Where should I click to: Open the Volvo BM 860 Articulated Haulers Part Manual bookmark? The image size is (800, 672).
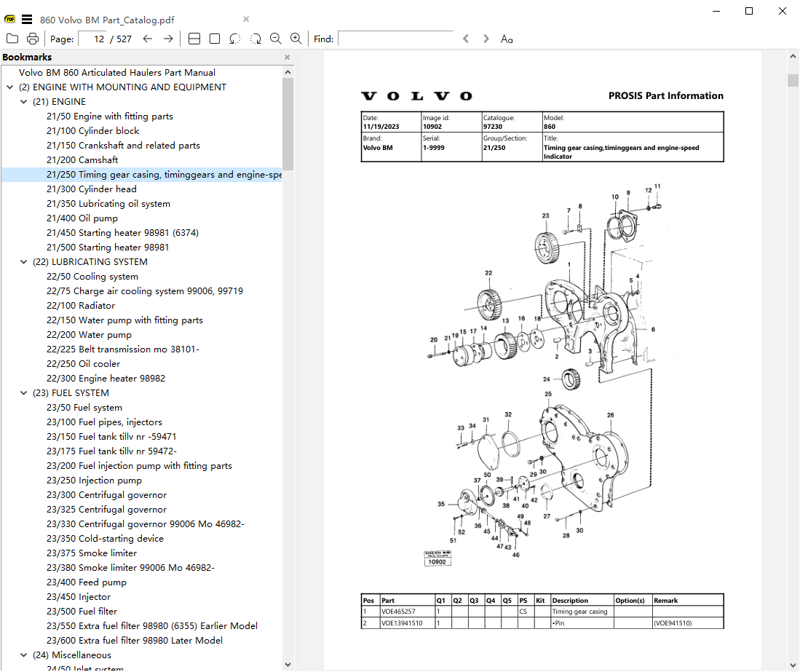coord(117,73)
